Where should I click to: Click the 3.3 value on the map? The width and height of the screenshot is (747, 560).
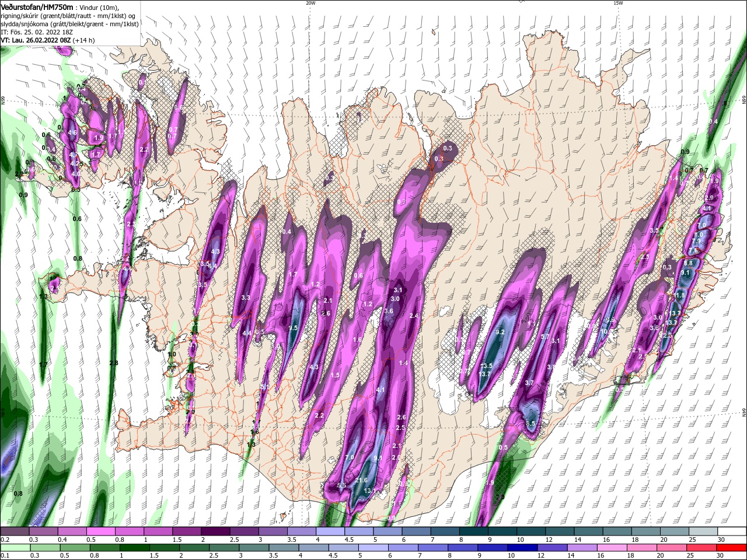(246, 297)
